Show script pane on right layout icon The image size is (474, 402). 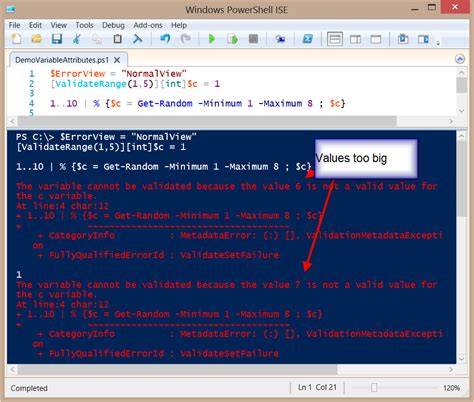pos(355,39)
